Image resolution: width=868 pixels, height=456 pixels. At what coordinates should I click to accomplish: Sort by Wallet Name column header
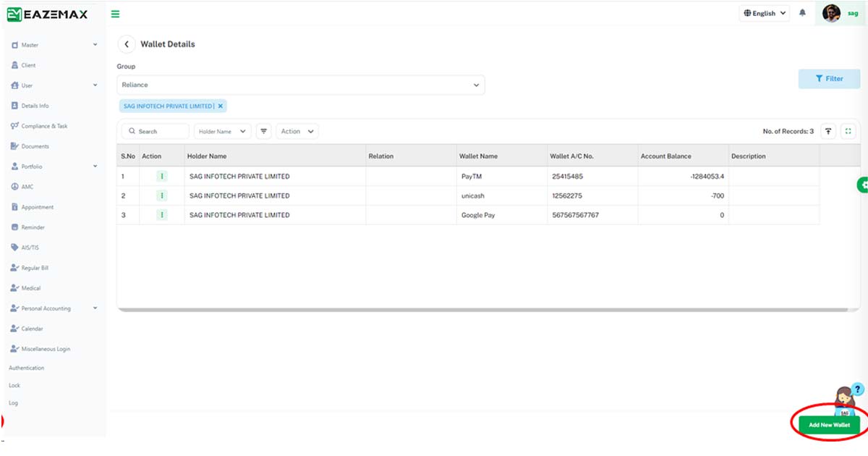coord(502,156)
